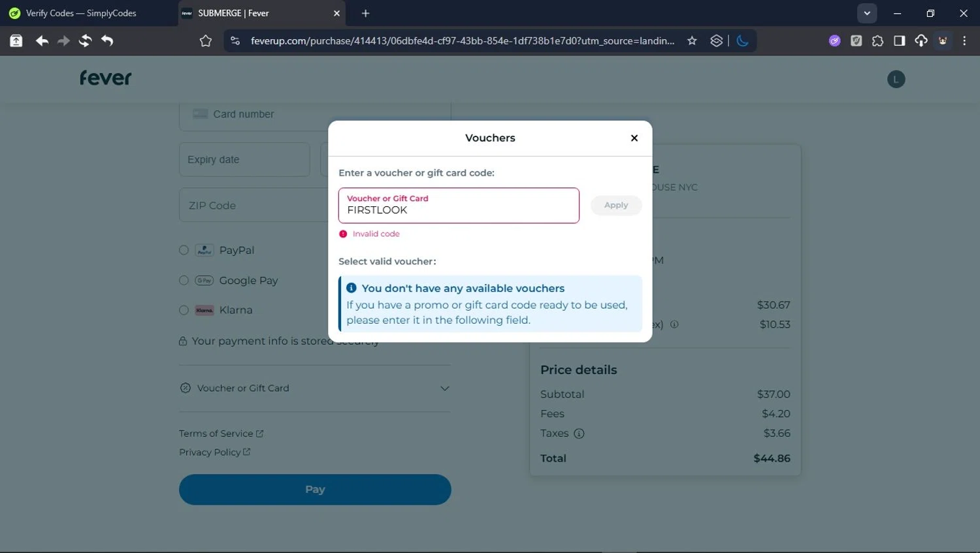Open the user profile avatar L
Viewport: 980px width, 553px height.
click(896, 79)
